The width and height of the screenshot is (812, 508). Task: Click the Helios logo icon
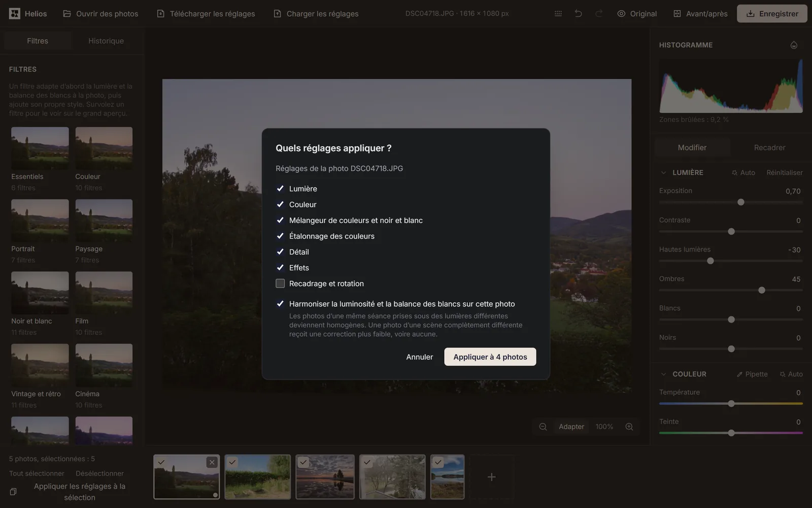point(15,14)
